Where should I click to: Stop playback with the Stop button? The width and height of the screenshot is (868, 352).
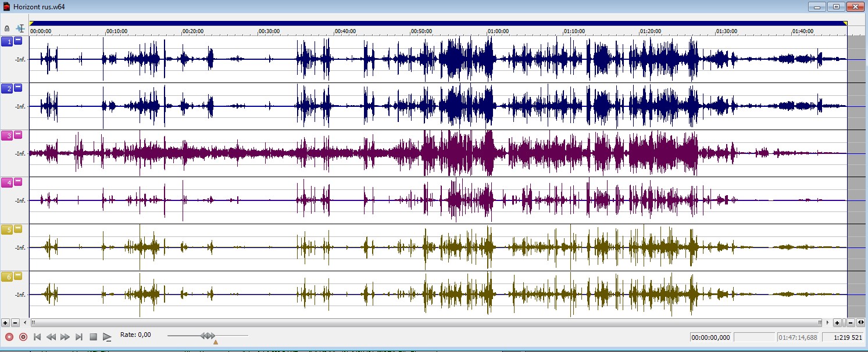93,337
